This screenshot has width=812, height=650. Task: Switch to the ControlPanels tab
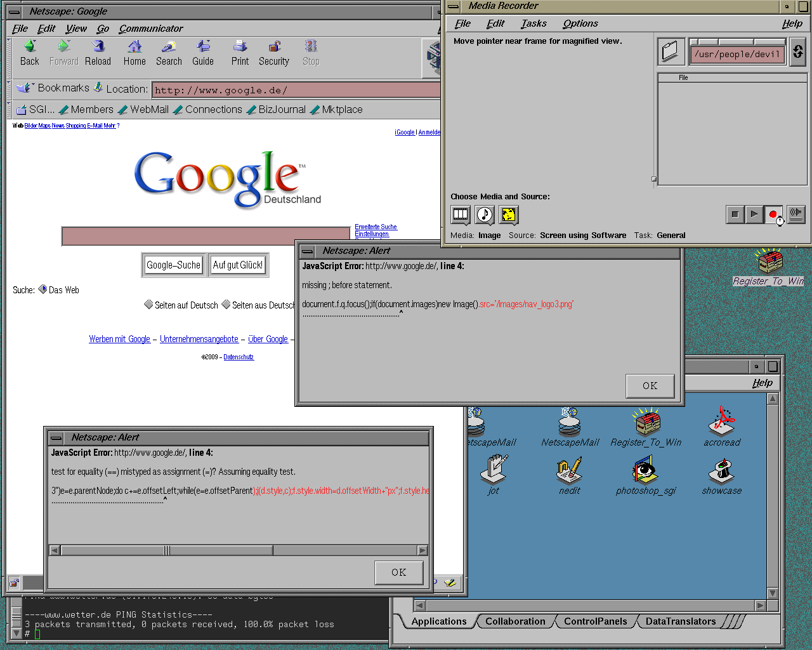(595, 621)
